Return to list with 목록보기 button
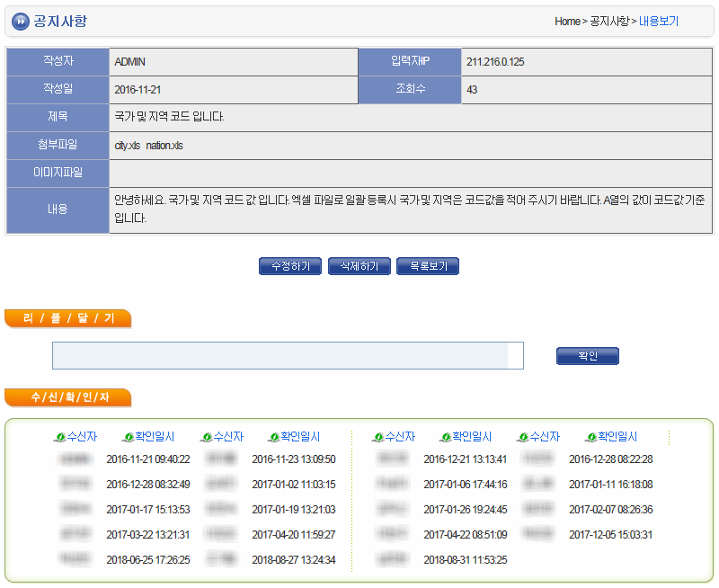The width and height of the screenshot is (719, 588). [x=428, y=266]
